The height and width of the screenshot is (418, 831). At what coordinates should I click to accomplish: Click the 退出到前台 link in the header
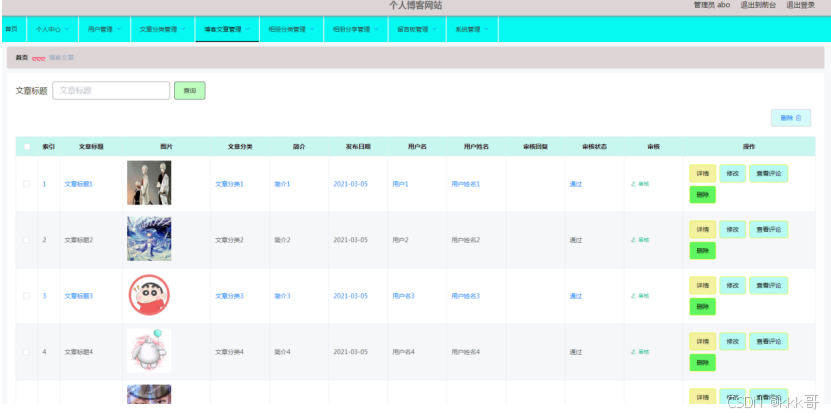(x=758, y=5)
